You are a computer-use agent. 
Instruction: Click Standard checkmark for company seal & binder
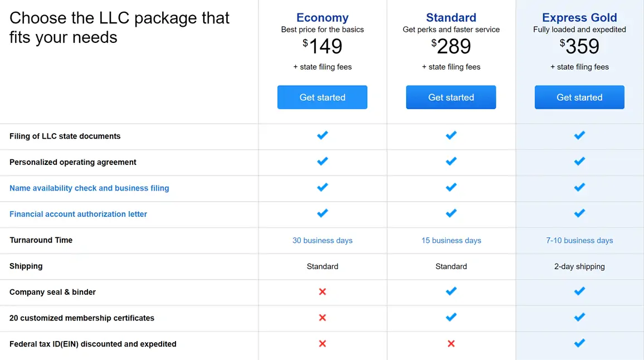point(451,291)
